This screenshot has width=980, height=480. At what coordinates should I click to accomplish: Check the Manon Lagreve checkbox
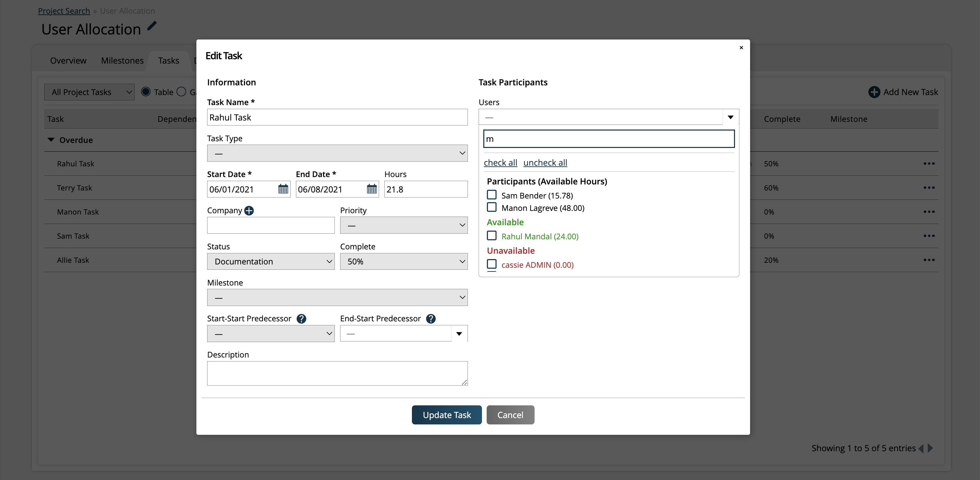pos(492,207)
